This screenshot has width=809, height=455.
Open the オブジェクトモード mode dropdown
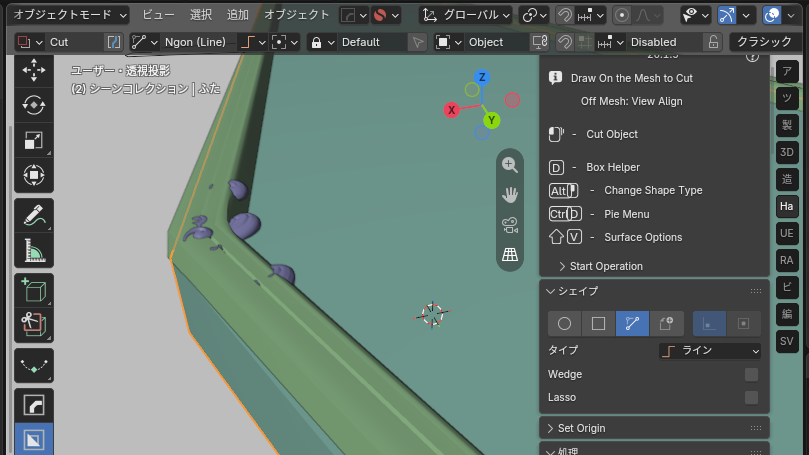68,15
